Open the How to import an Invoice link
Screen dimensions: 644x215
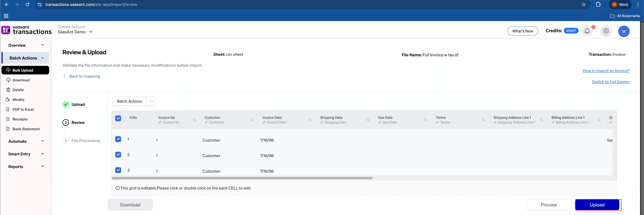[x=606, y=71]
